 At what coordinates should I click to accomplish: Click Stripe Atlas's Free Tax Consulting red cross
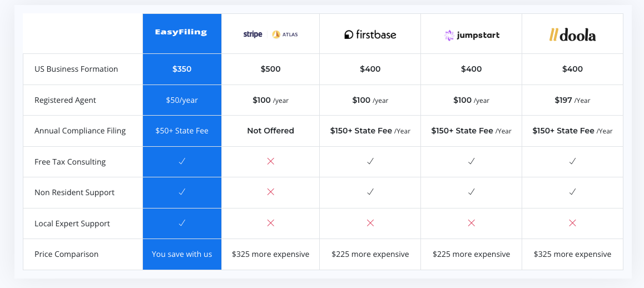pos(271,161)
